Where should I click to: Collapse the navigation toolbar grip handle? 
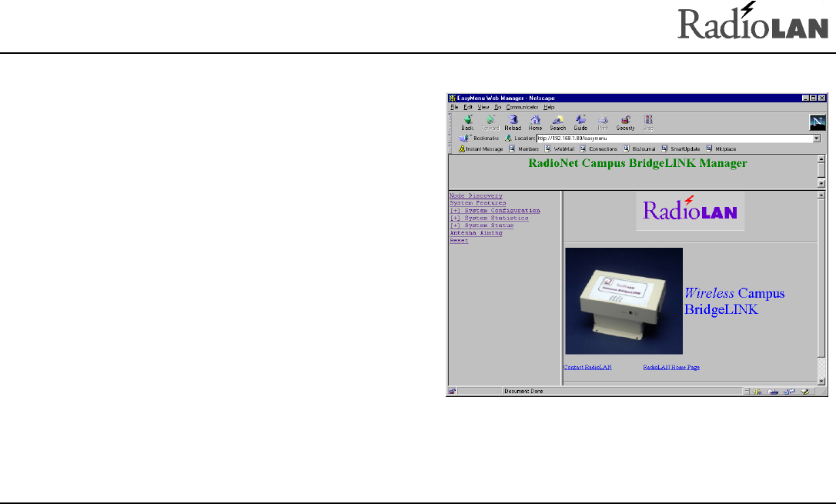click(x=450, y=122)
